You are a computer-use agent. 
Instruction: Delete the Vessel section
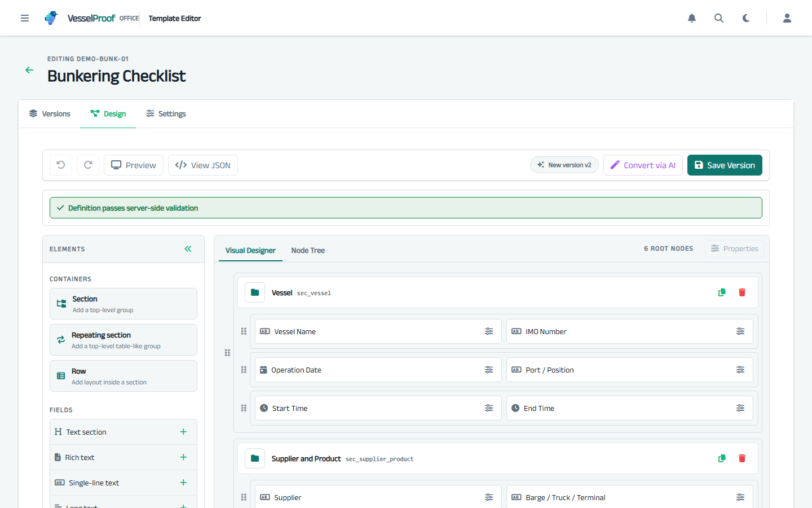[742, 292]
